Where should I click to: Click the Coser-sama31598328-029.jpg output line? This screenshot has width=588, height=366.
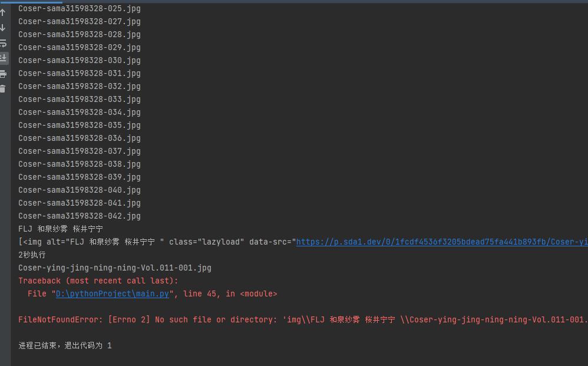click(x=79, y=47)
